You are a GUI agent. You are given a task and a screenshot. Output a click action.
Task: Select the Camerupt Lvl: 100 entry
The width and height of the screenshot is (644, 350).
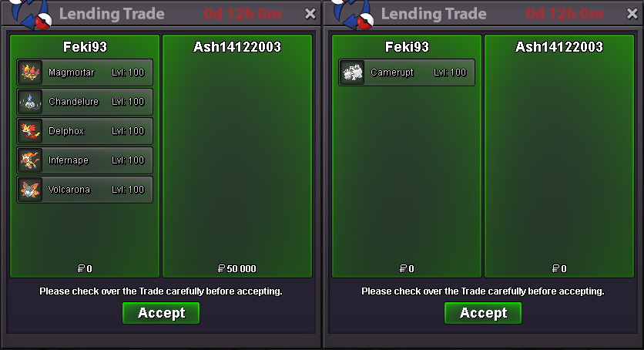(x=407, y=72)
